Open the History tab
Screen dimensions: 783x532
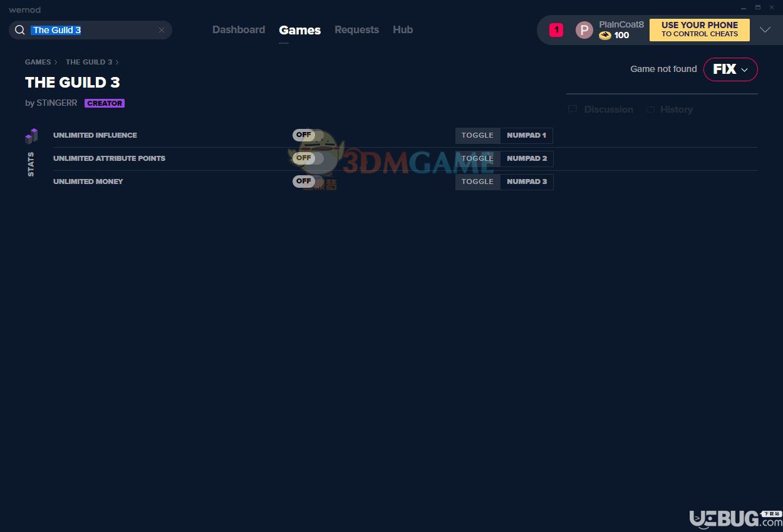(670, 110)
